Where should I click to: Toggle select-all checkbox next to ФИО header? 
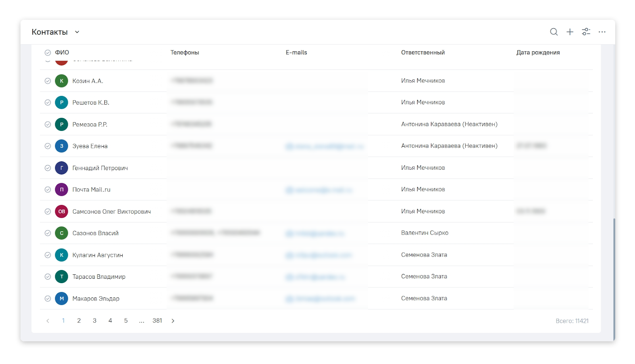coord(48,53)
